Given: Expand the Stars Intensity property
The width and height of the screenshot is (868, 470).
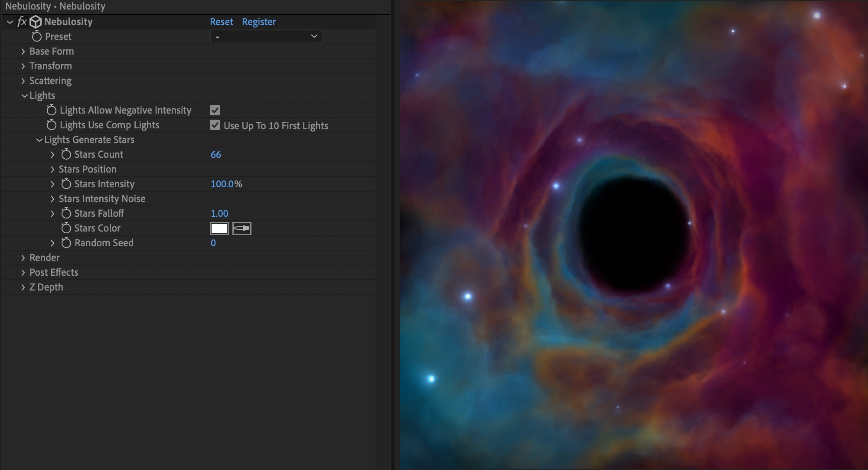Looking at the screenshot, I should 52,184.
